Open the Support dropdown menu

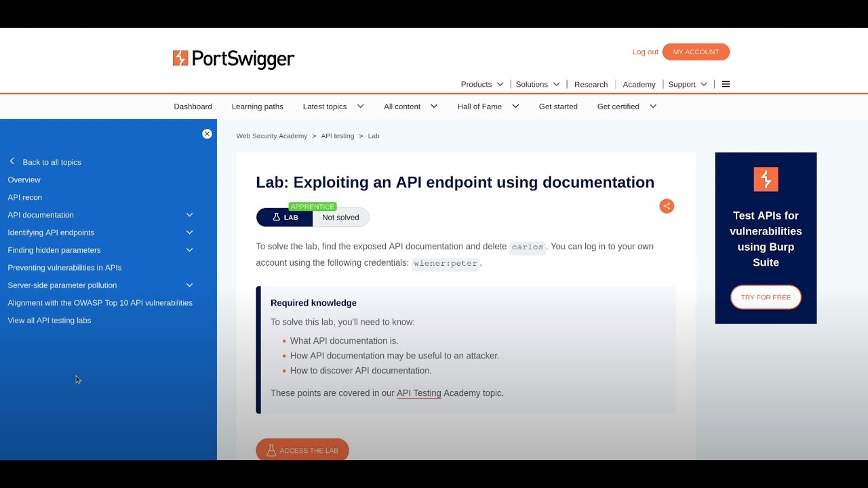pos(688,84)
